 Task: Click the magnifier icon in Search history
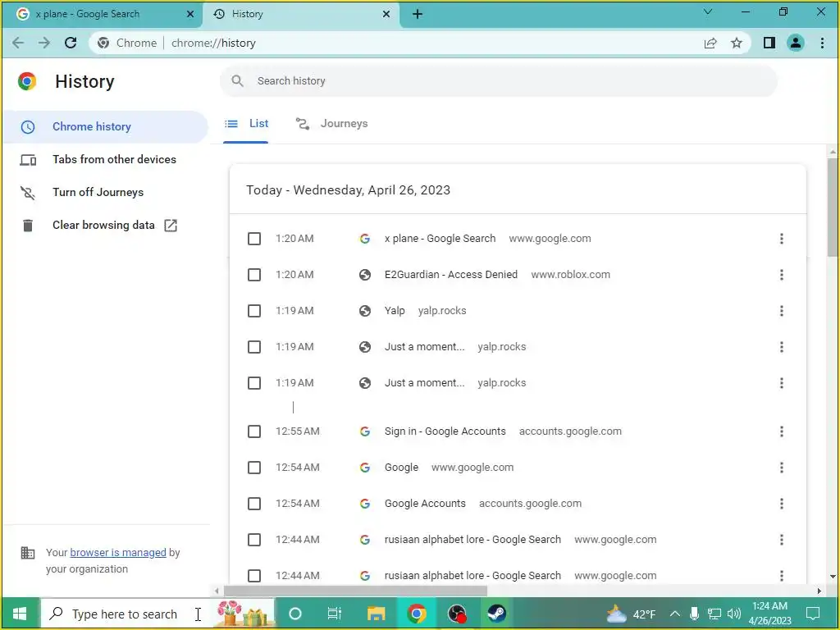tap(237, 81)
